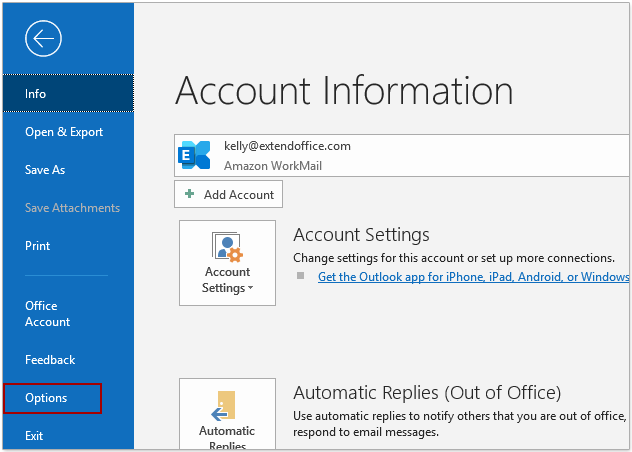The image size is (632, 452).
Task: Click the Account Settings person-gear icon
Action: [x=227, y=247]
